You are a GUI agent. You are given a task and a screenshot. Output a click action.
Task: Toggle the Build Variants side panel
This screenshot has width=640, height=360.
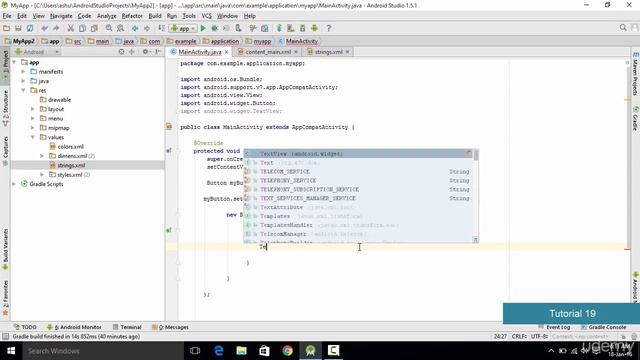tap(5, 249)
